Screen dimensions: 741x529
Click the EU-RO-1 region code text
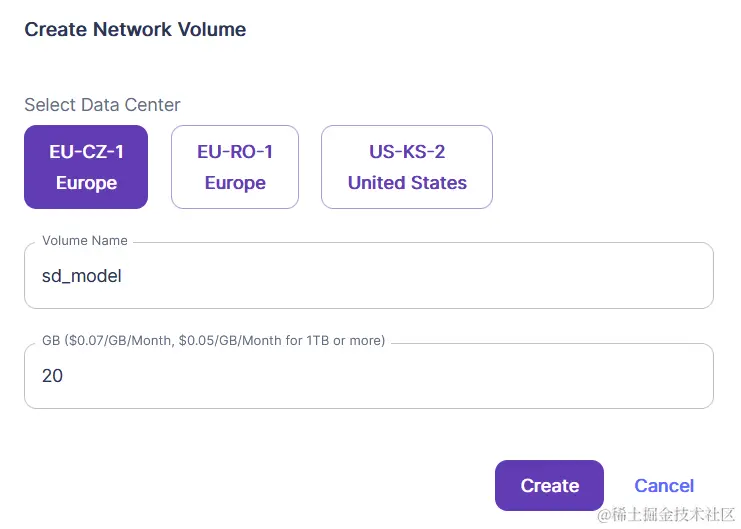[x=235, y=152]
